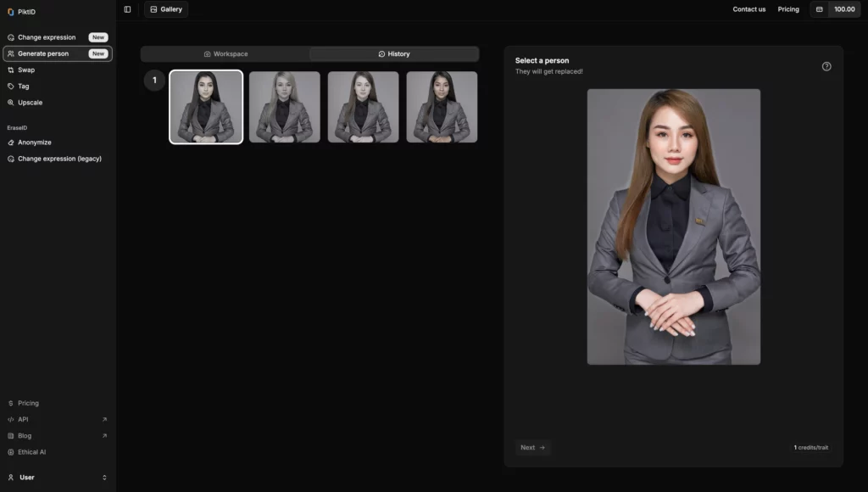Switch to the Workspace tab
Image resolution: width=868 pixels, height=492 pixels.
coord(227,53)
